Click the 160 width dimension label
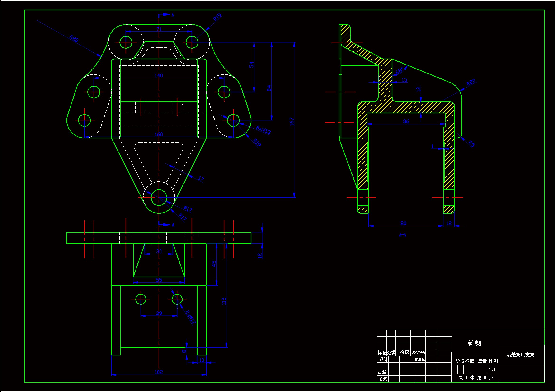Viewport: 555px width, 392px height. click(159, 134)
